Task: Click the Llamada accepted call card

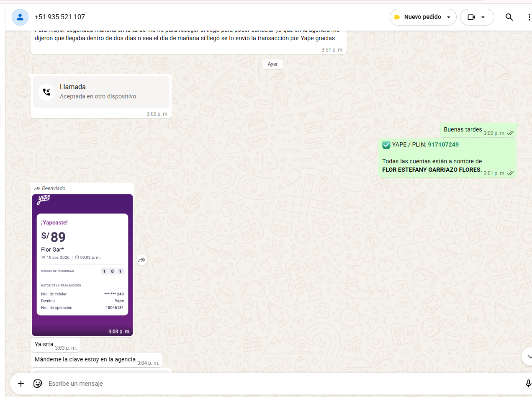Action: (101, 92)
